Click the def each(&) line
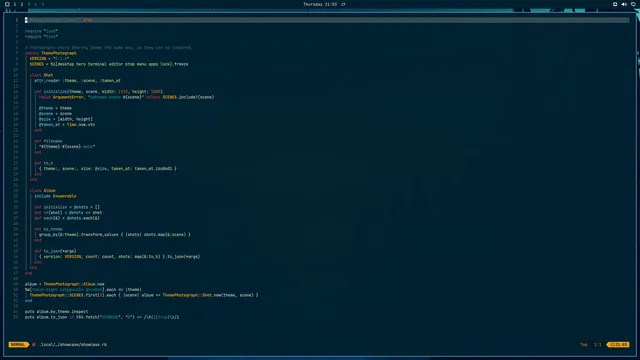The width and height of the screenshot is (640, 360). pos(67,218)
